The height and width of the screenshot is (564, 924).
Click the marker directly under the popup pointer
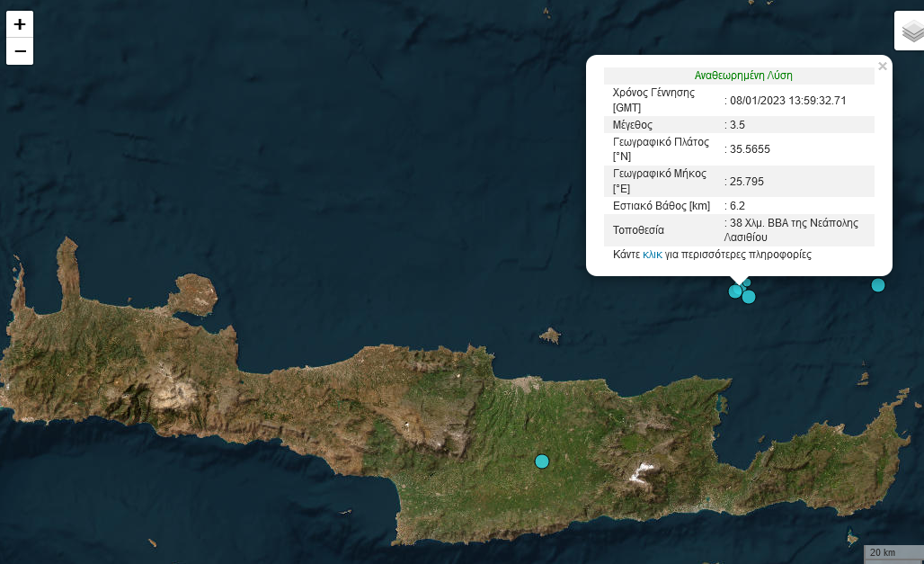(x=735, y=291)
